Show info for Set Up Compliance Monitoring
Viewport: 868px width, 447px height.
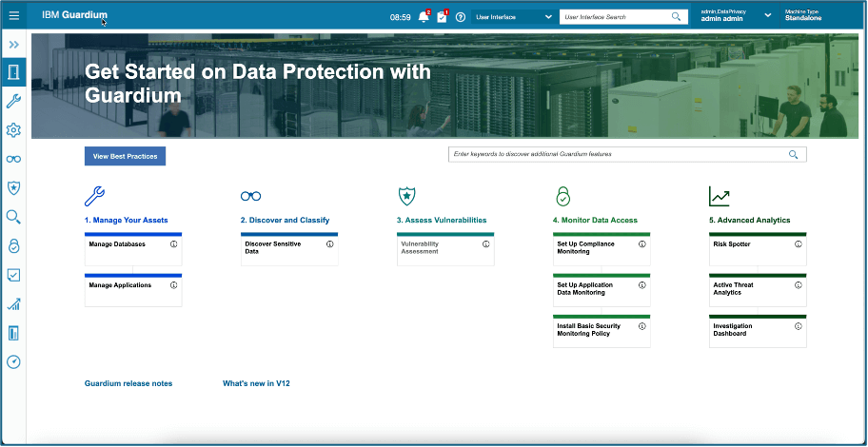[642, 244]
